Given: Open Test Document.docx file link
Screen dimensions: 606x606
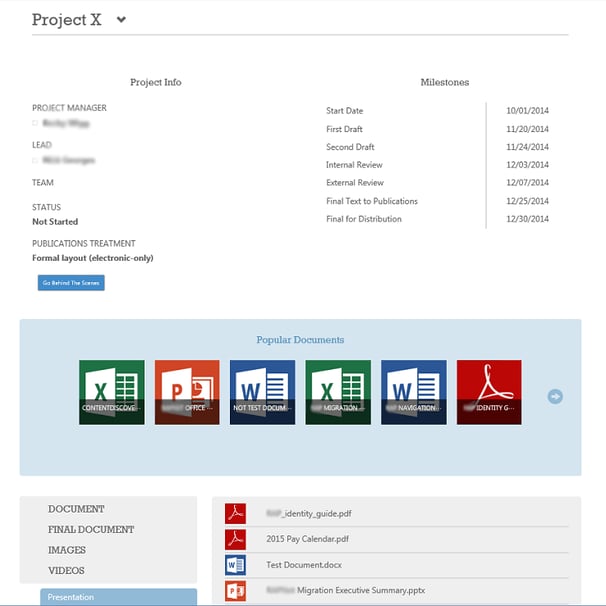Looking at the screenshot, I should tap(304, 565).
